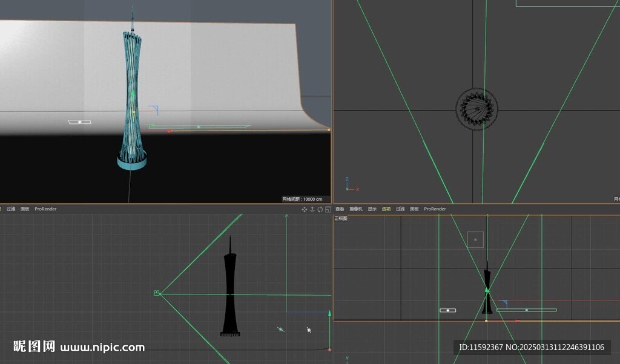Select the green area light rectangle in front view

(527, 310)
